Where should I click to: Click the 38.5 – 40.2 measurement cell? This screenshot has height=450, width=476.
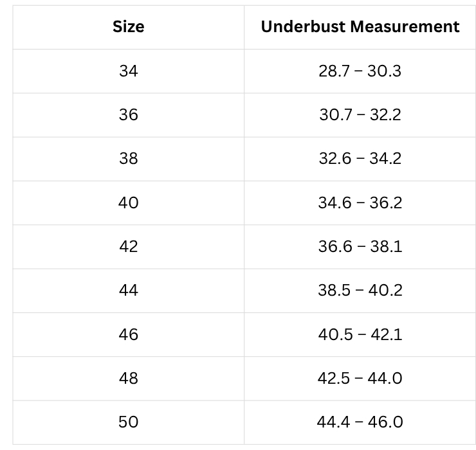tap(360, 291)
